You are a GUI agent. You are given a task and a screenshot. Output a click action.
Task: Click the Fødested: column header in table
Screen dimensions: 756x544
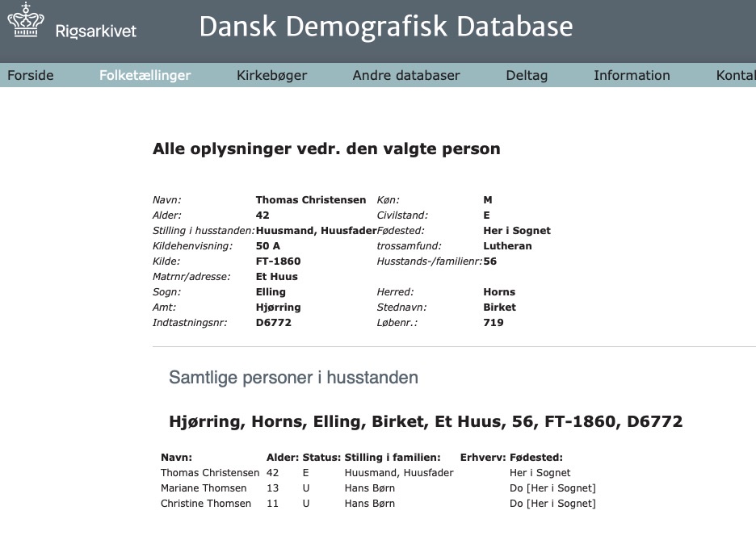[536, 458]
